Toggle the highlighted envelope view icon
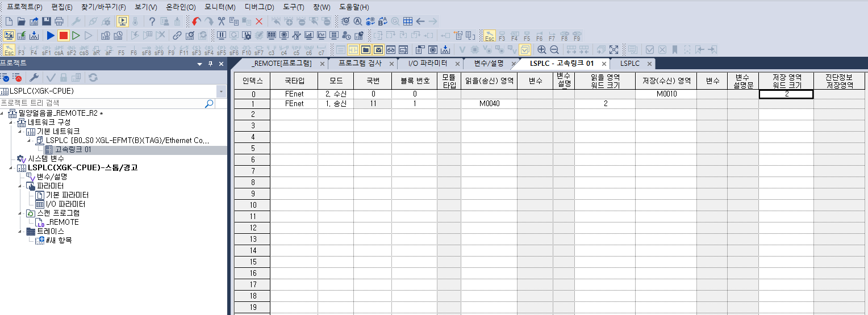 (x=378, y=50)
